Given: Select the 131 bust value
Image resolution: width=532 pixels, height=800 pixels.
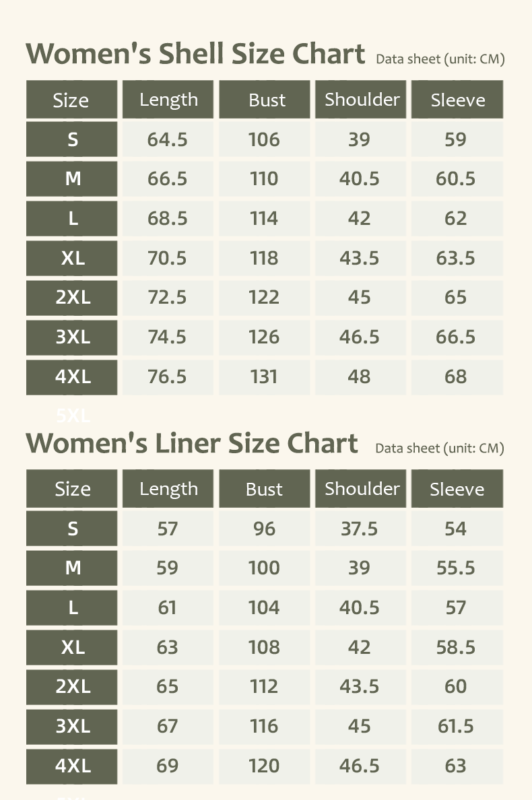Looking at the screenshot, I should [x=264, y=377].
